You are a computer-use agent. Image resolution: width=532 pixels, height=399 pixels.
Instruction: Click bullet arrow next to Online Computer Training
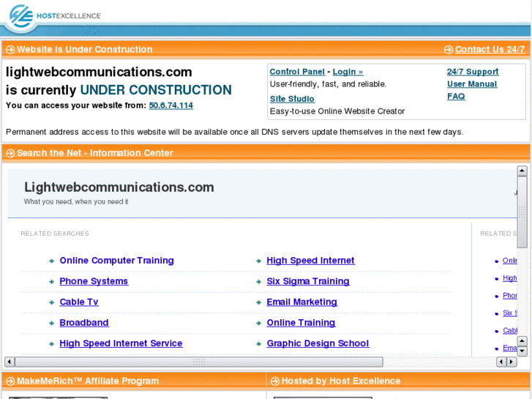coord(51,261)
